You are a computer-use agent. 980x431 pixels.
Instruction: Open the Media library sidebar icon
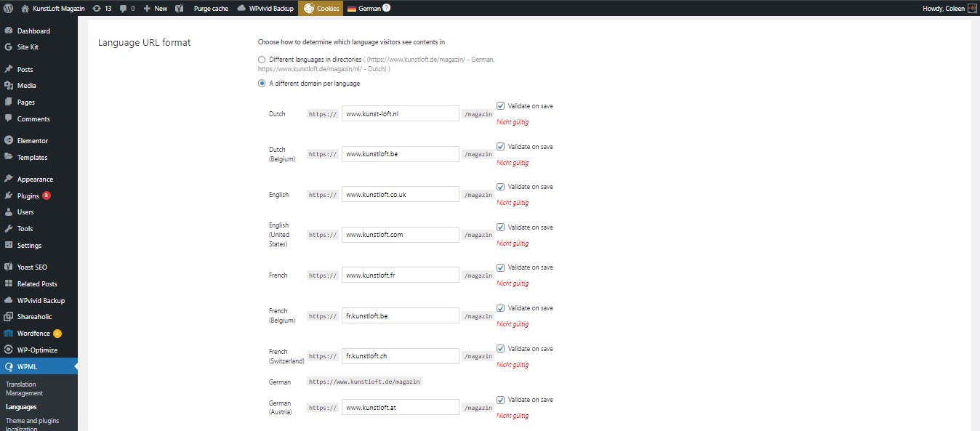[x=9, y=86]
